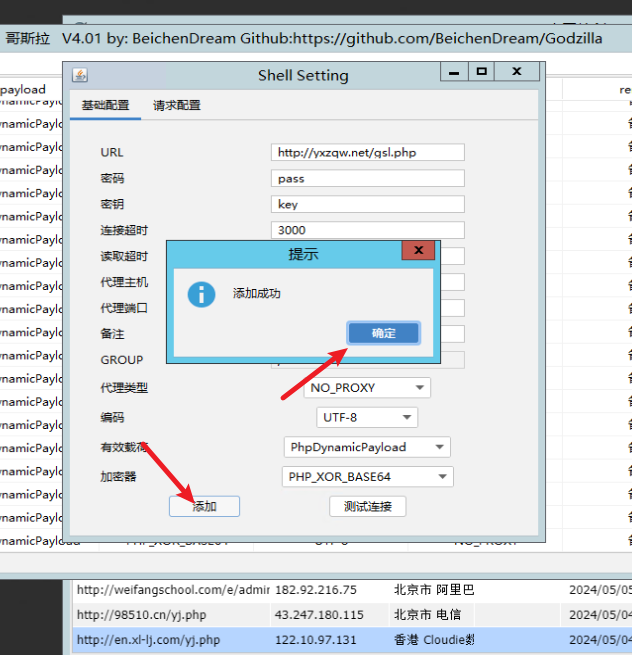Click the 密码 field containing pass
This screenshot has height=655, width=632.
pyautogui.click(x=367, y=178)
